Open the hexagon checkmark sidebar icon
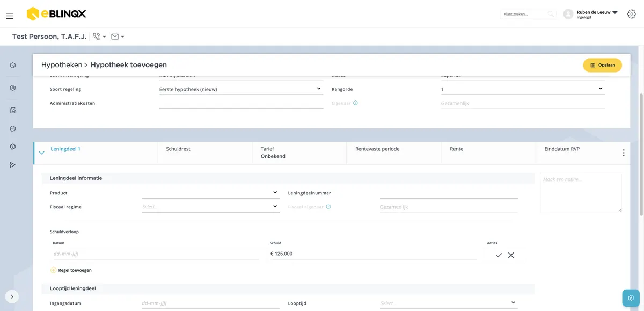This screenshot has height=311, width=644. tap(13, 129)
